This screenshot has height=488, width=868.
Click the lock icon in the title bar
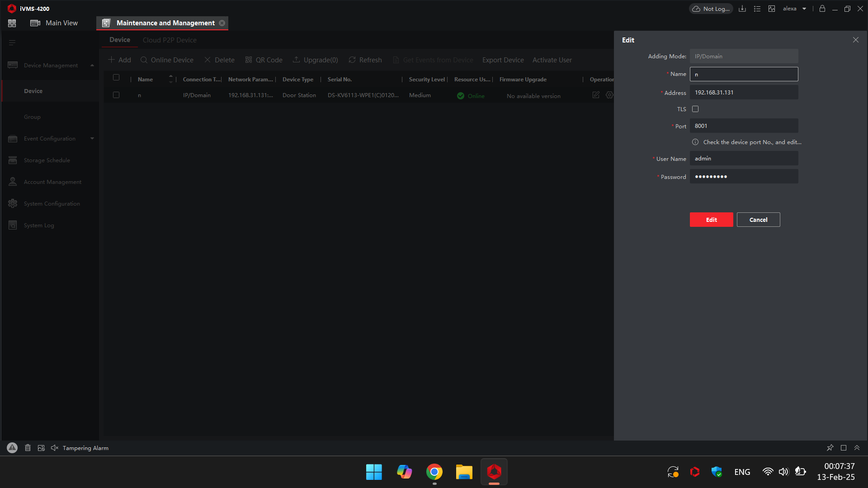[x=822, y=9]
